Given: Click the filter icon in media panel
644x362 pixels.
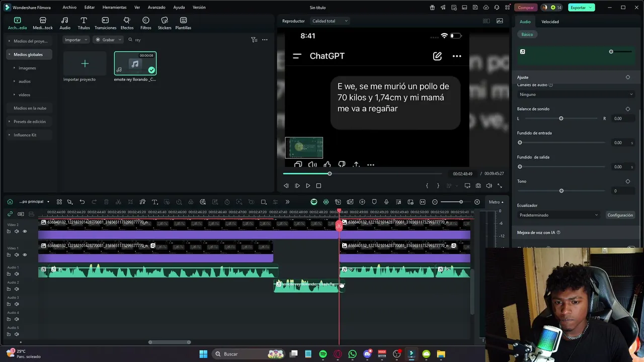Looking at the screenshot, I should point(254,40).
